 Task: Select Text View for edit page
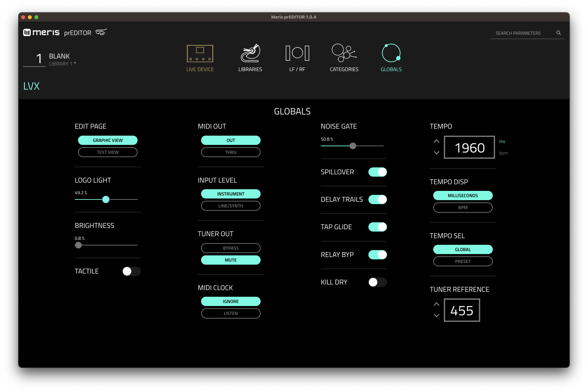tap(107, 152)
